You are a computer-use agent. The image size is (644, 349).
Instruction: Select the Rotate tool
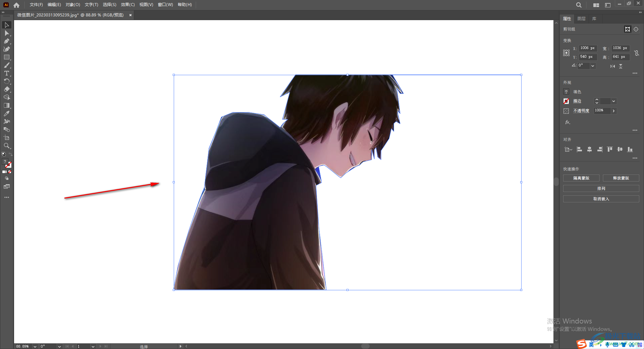pyautogui.click(x=6, y=82)
